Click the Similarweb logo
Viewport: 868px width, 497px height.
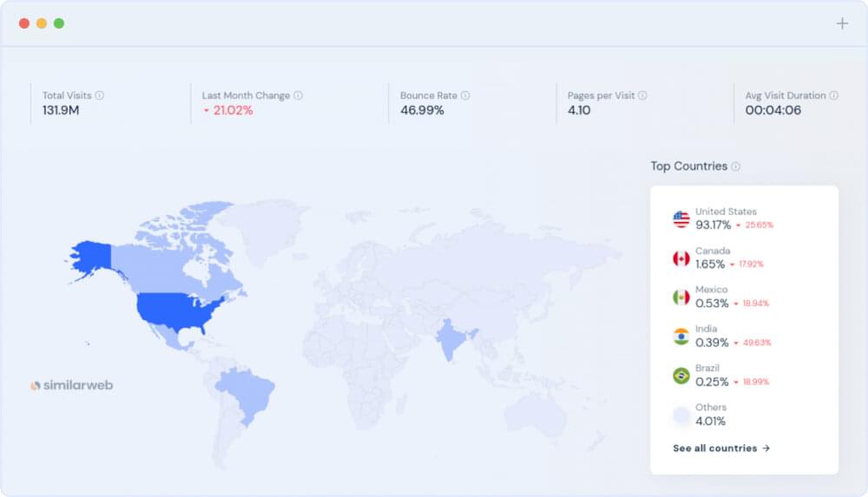pyautogui.click(x=72, y=385)
